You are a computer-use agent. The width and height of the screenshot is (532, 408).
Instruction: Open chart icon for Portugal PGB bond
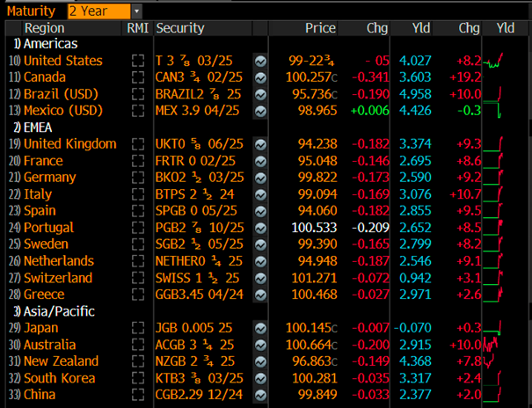[x=260, y=228]
